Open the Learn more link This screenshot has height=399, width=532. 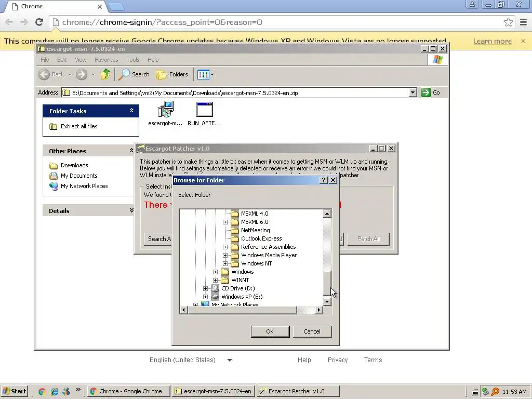493,41
